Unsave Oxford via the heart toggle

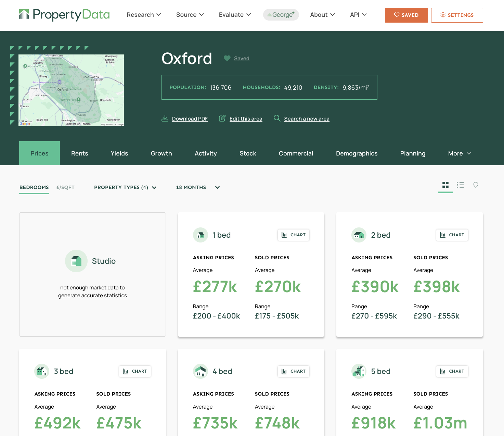pos(227,58)
